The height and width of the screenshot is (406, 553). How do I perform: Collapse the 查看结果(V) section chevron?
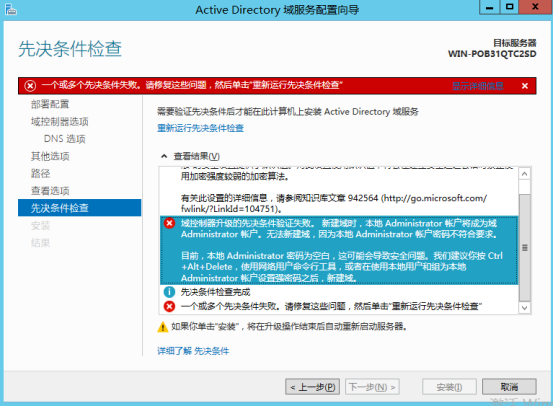(x=164, y=156)
